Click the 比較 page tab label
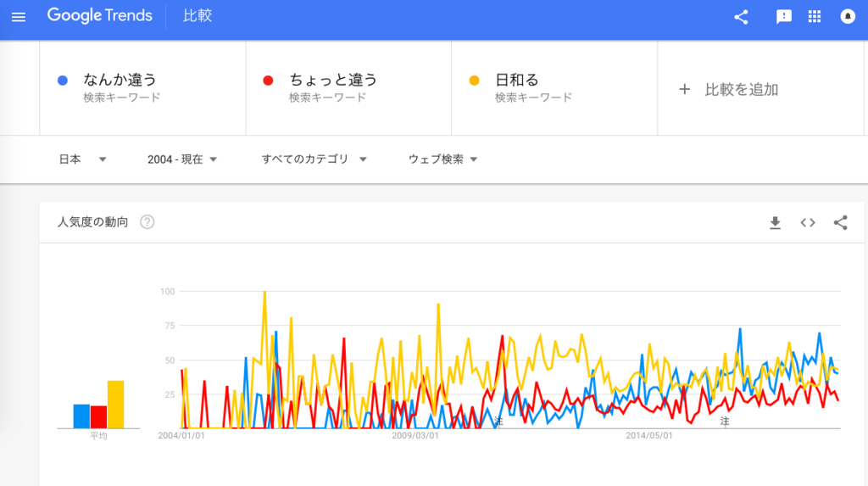Screen dimensions: 868x486 coord(198,16)
